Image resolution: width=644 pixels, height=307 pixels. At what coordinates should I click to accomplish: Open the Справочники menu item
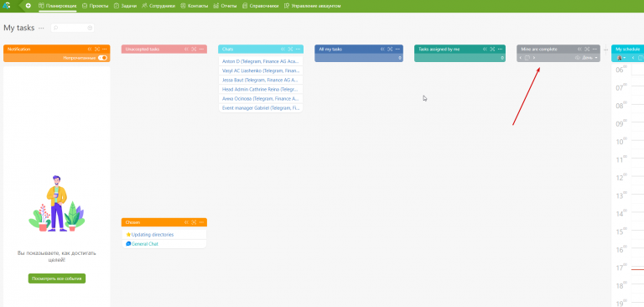tap(261, 6)
